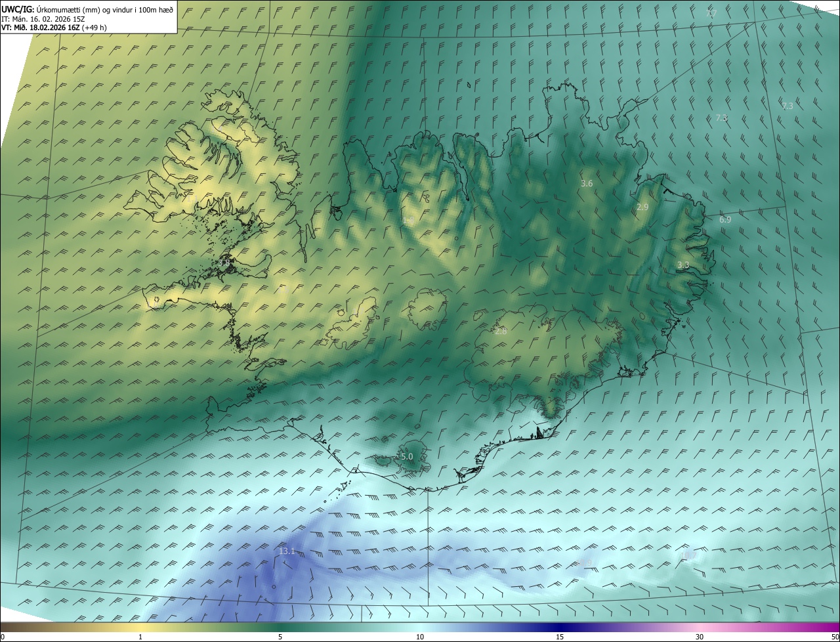Click the 3.8 value on the map
Viewport: 840px width, 642px height.
[x=224, y=263]
